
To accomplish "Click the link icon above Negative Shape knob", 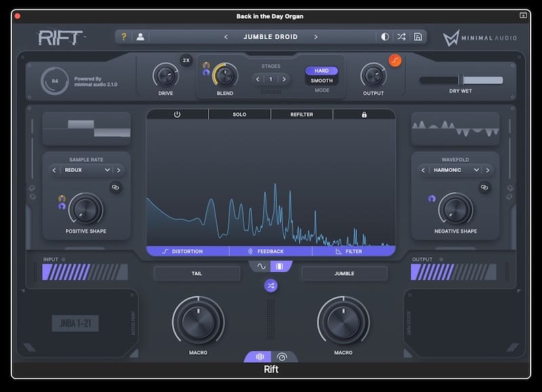I will click(x=484, y=187).
